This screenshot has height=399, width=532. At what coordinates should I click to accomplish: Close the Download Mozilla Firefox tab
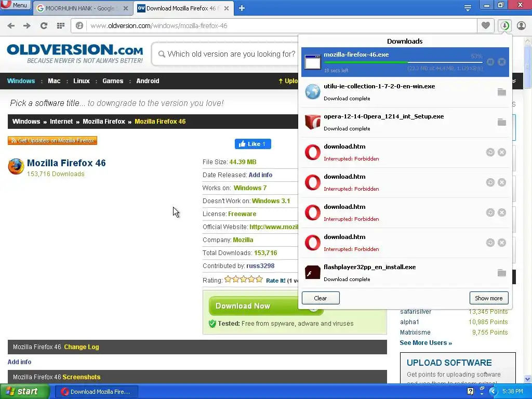pos(227,8)
